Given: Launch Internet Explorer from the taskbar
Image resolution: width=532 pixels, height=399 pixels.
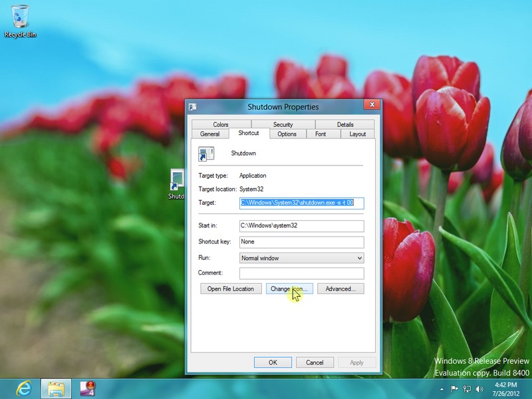Looking at the screenshot, I should tap(23, 388).
